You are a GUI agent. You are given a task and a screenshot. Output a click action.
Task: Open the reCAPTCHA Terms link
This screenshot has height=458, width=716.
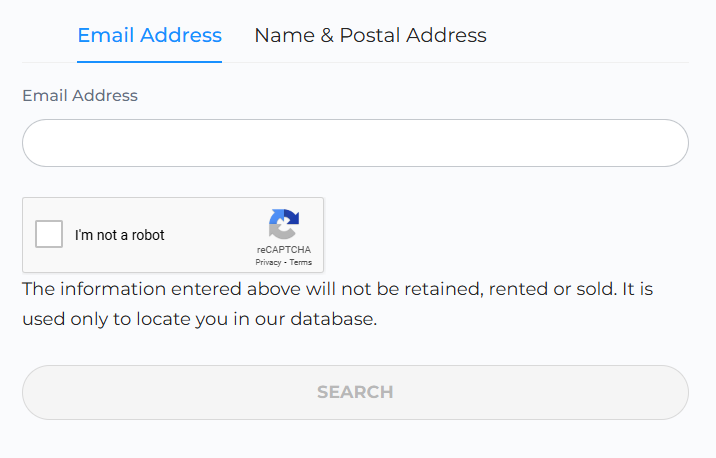(x=301, y=262)
